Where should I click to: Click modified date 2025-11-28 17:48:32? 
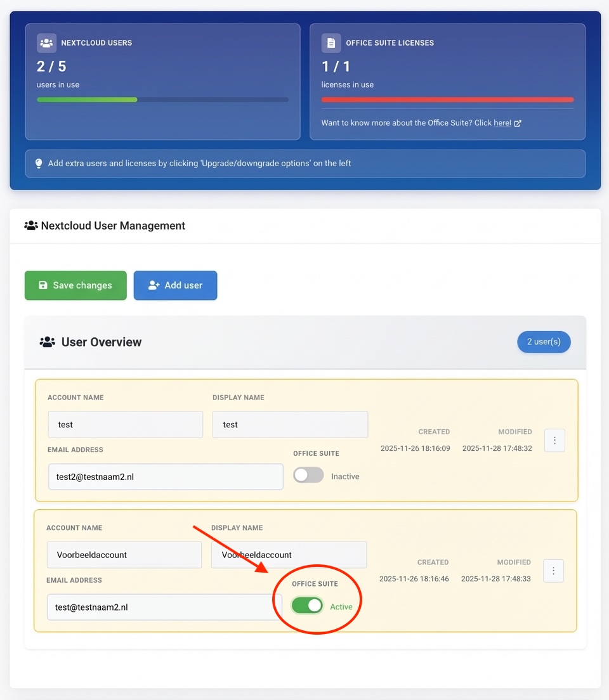point(497,448)
